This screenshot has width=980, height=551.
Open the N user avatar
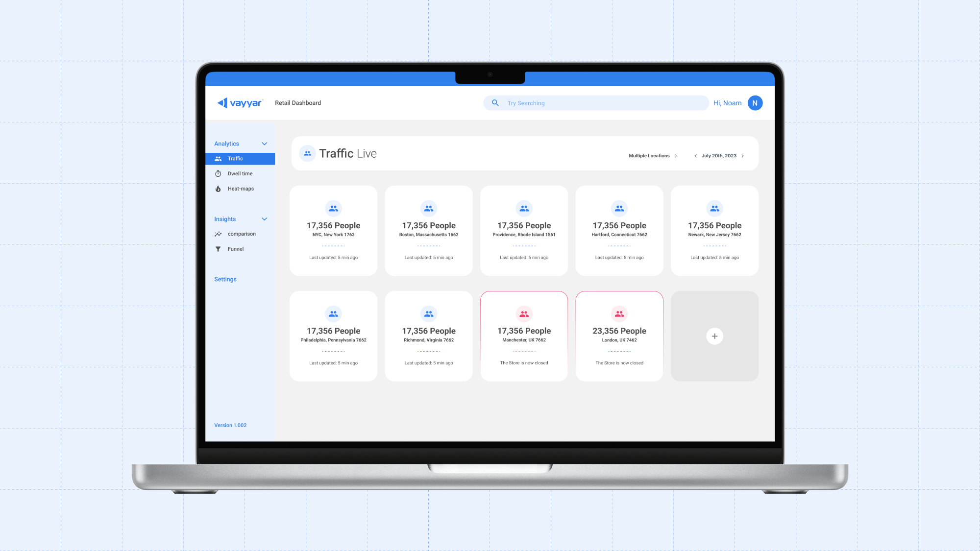coord(755,103)
